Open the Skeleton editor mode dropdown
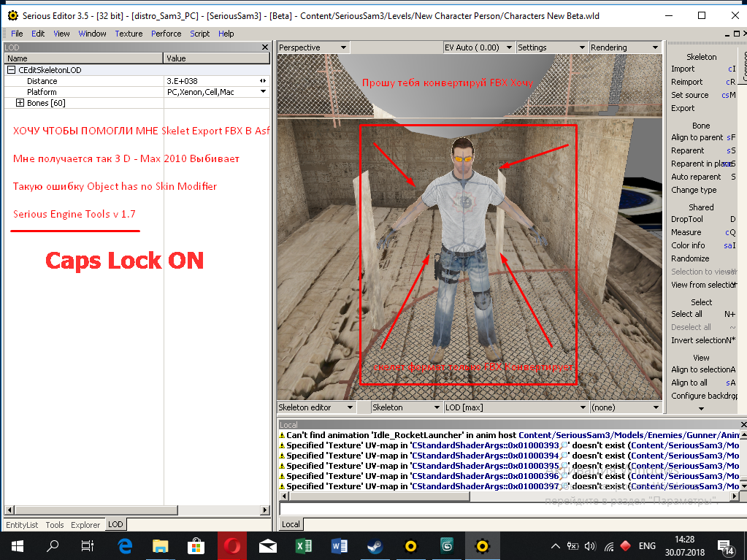This screenshot has width=747, height=560. pyautogui.click(x=316, y=407)
